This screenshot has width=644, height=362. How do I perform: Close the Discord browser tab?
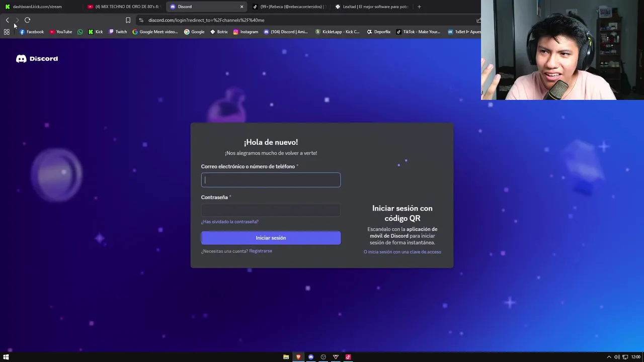[242, 7]
